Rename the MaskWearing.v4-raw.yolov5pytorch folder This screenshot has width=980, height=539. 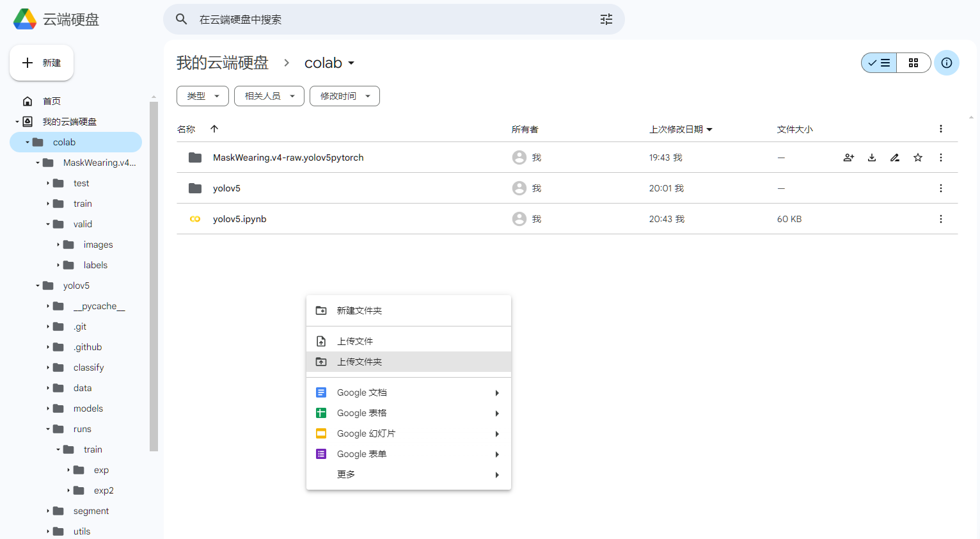click(x=895, y=157)
